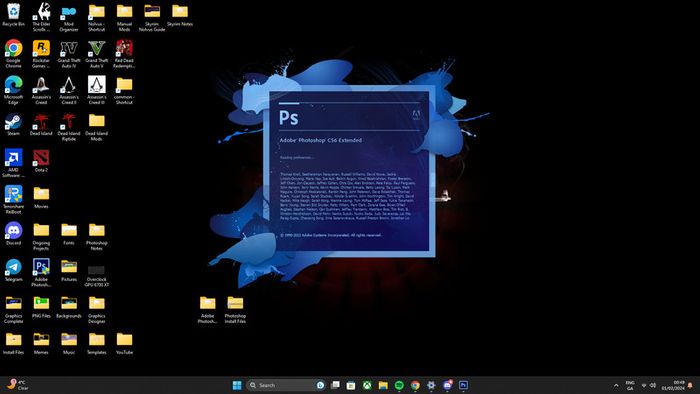Select the first Assassin's Creed shortcut
700x394 pixels.
41,90
